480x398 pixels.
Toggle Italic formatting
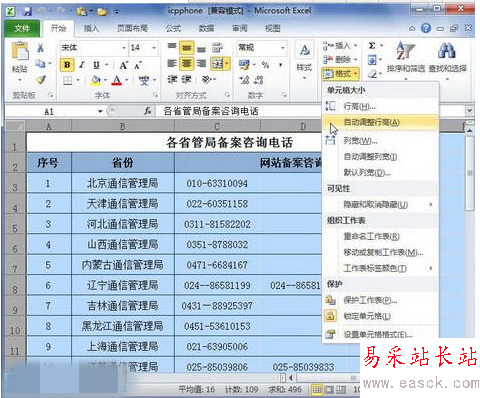point(82,65)
